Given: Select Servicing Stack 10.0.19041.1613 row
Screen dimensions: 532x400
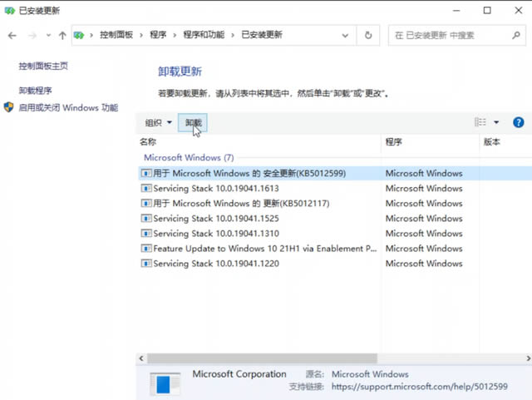Looking at the screenshot, I should 335,188.
